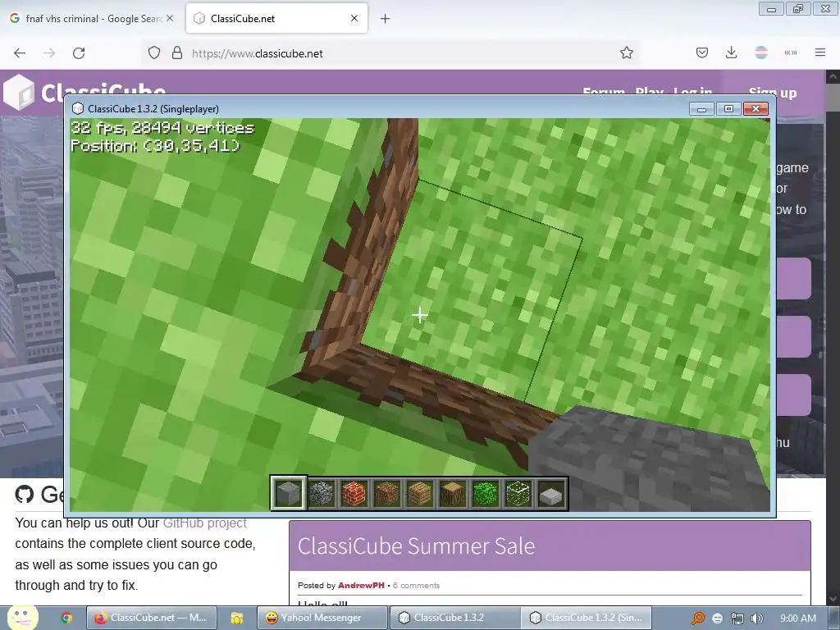Click the smiley icon in system tray
Viewport: 840px width, 630px height.
point(718,619)
